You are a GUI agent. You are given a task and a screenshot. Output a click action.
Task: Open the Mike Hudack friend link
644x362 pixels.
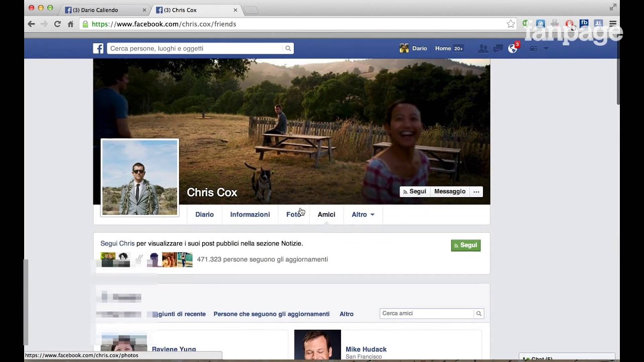[x=366, y=349]
